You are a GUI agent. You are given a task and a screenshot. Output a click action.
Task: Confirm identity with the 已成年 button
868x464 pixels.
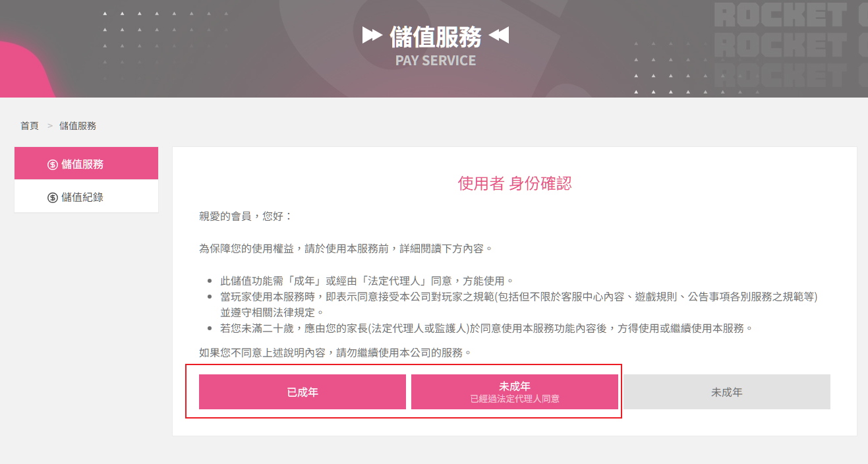(x=303, y=392)
